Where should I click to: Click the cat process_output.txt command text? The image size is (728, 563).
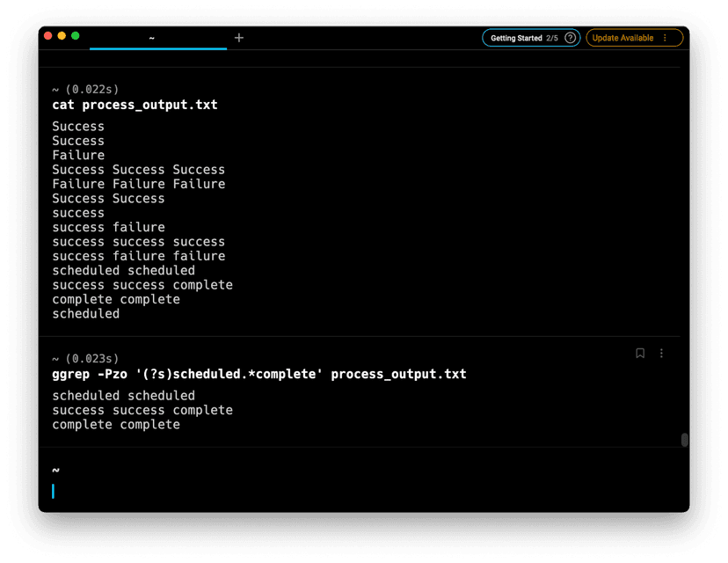(x=135, y=105)
